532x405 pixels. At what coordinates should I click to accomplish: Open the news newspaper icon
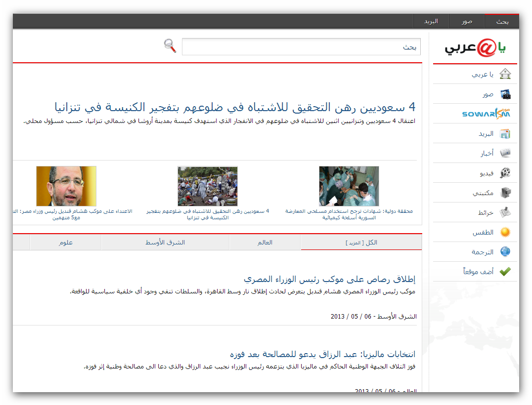coord(505,153)
